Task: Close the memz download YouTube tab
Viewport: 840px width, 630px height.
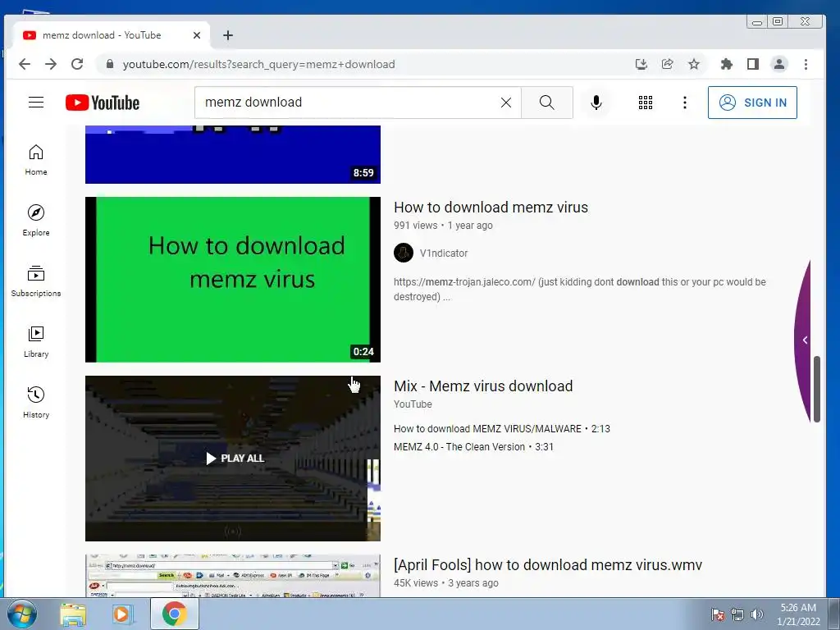Action: (x=197, y=35)
